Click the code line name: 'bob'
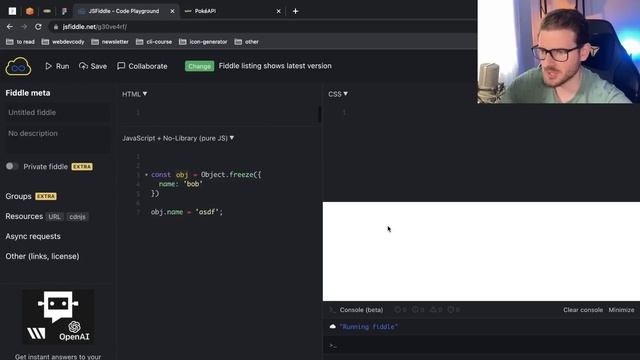The image size is (640, 360). click(x=180, y=184)
